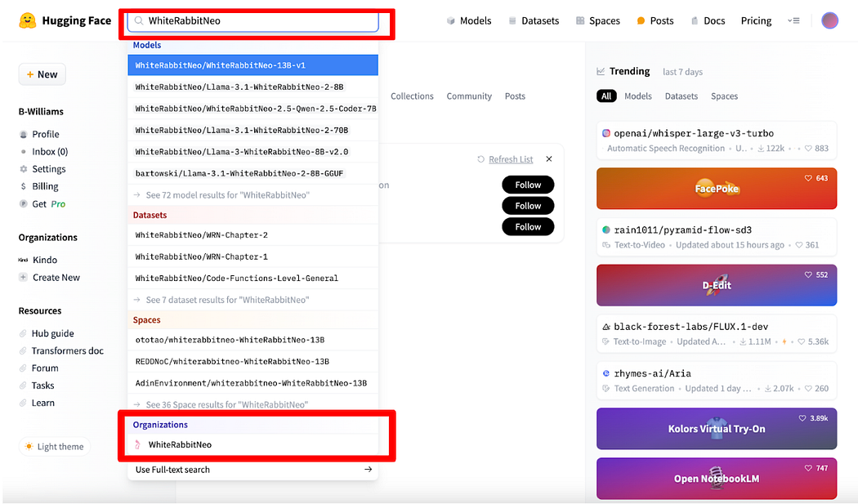
Task: Click See 72 model results link
Action: pyautogui.click(x=252, y=194)
